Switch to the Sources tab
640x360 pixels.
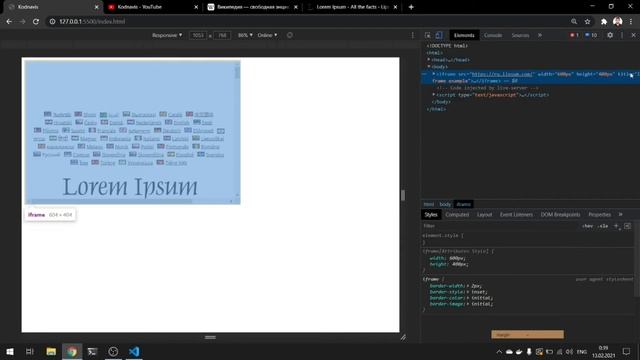pyautogui.click(x=520, y=36)
